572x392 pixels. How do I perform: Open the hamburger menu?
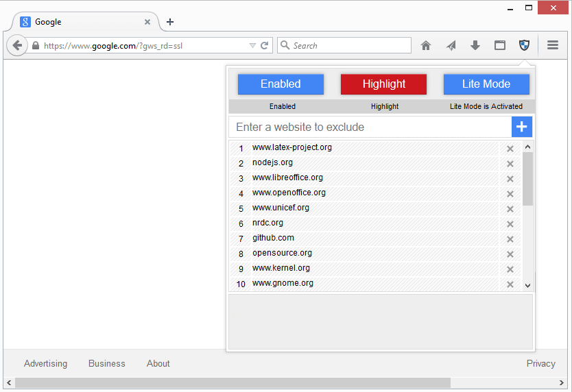[x=553, y=45]
